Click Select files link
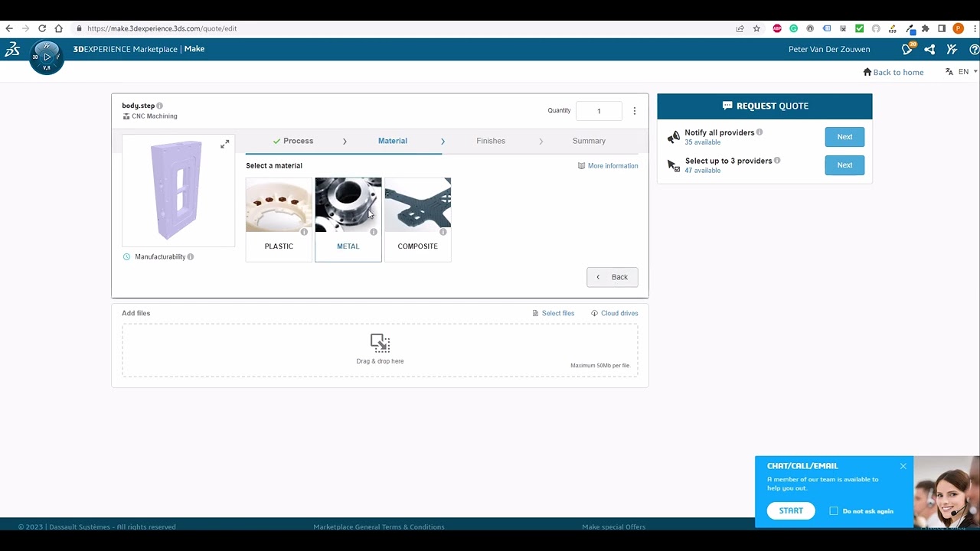The height and width of the screenshot is (551, 980). coord(554,313)
